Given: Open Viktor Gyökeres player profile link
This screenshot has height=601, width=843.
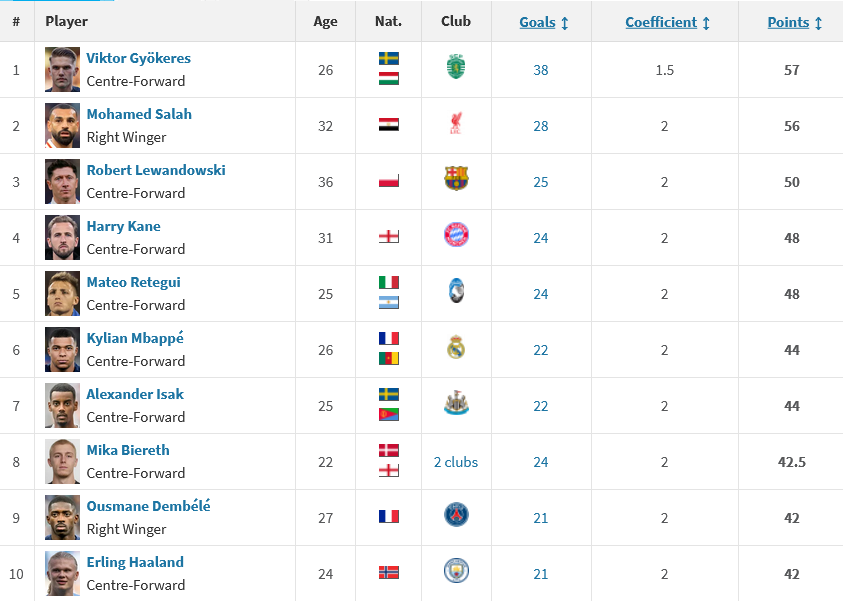Looking at the screenshot, I should click(x=138, y=58).
